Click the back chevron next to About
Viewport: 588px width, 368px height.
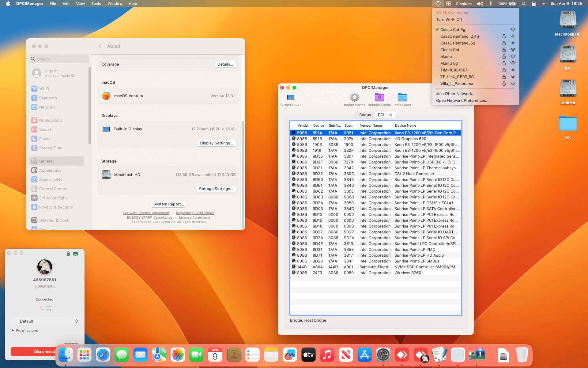[100, 46]
